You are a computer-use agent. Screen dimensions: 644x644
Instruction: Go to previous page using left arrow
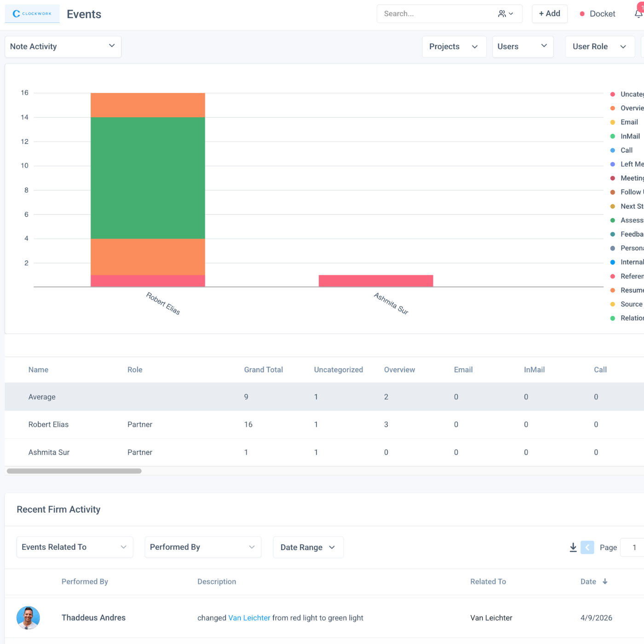coord(587,547)
